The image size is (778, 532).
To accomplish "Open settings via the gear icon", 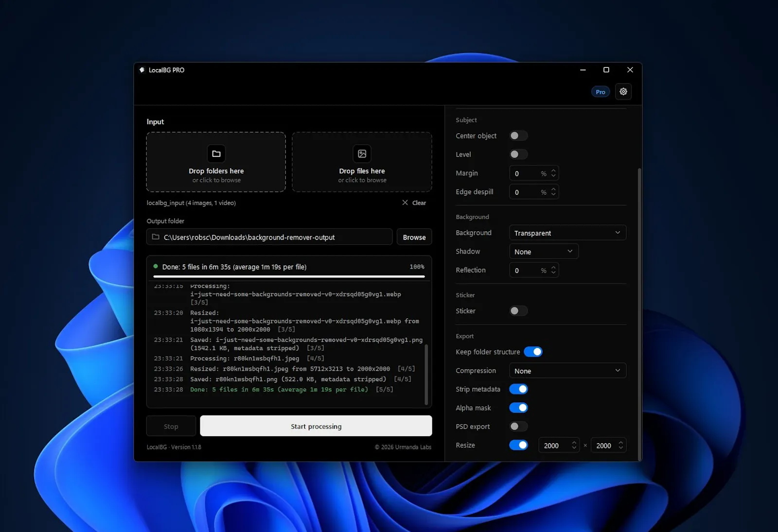I will coord(623,91).
